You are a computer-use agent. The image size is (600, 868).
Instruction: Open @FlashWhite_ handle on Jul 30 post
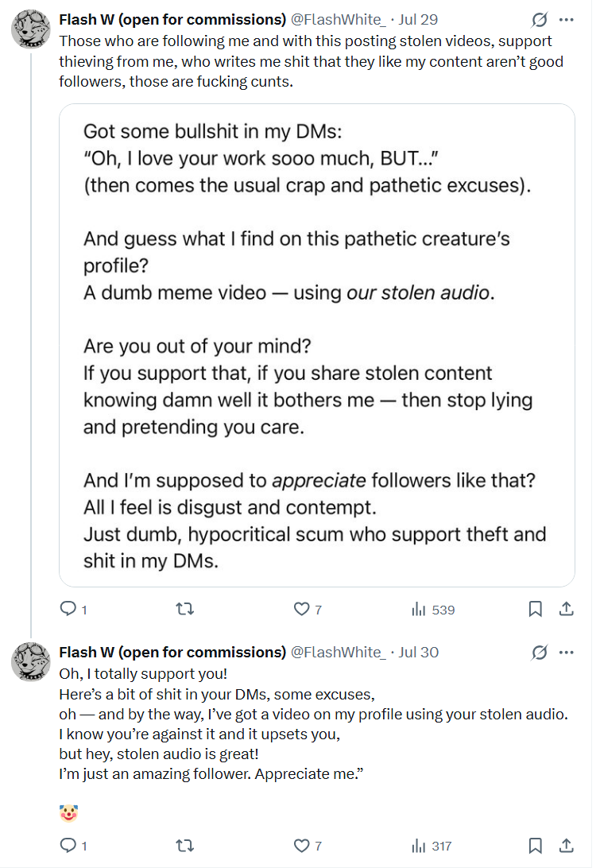coord(339,653)
